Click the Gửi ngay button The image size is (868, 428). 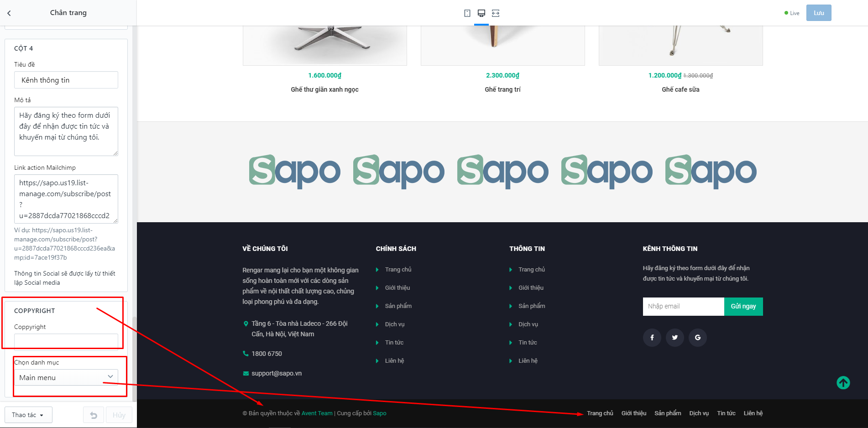[743, 307]
